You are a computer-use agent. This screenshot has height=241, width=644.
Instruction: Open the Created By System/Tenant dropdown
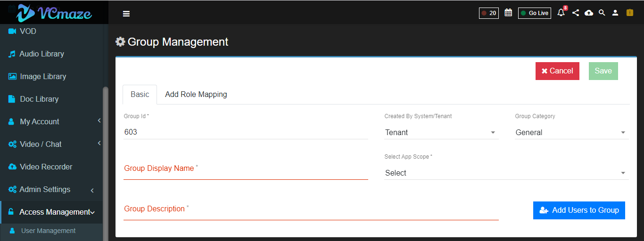pos(441,133)
